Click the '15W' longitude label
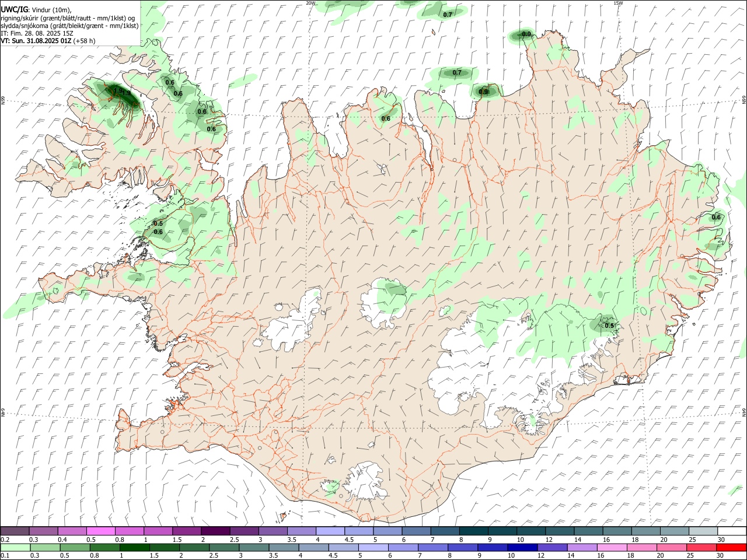747x560 pixels. pyautogui.click(x=618, y=3)
